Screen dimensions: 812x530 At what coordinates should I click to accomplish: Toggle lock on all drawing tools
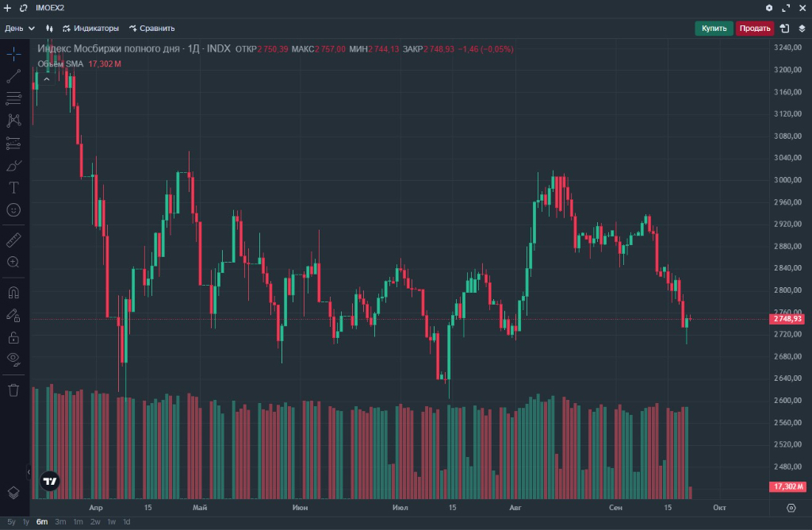[x=13, y=337]
